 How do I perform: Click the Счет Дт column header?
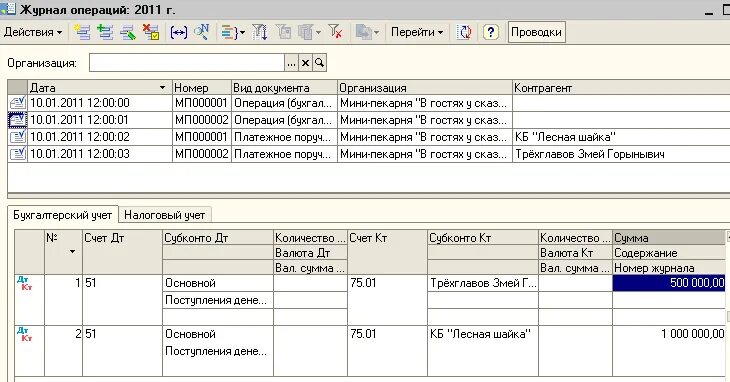[x=122, y=251]
